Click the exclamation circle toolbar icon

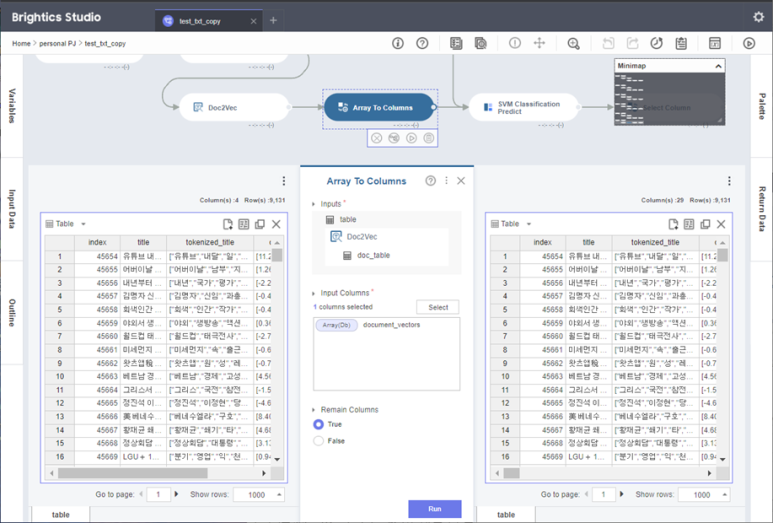515,43
